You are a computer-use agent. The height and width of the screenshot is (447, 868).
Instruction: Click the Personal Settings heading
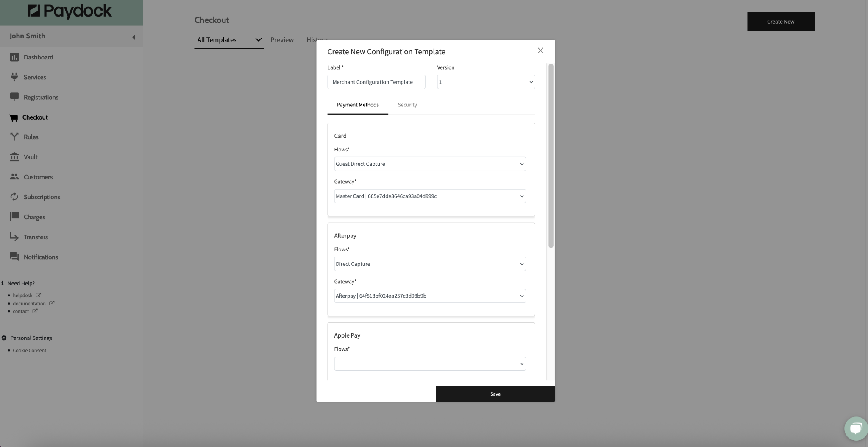point(31,338)
